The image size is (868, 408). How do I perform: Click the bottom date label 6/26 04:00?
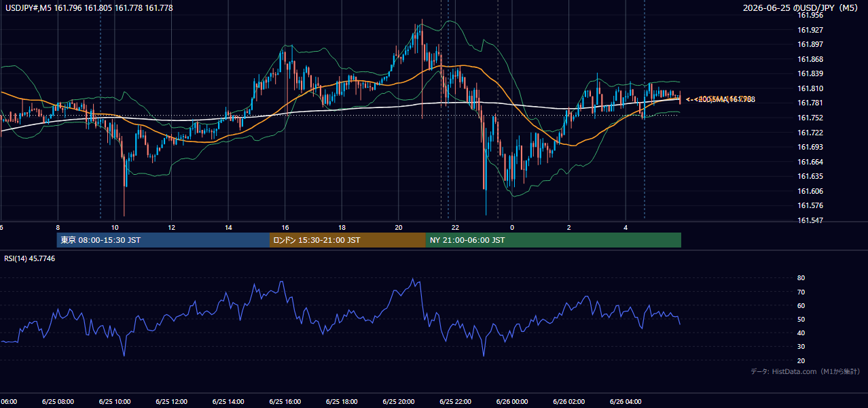(x=626, y=402)
